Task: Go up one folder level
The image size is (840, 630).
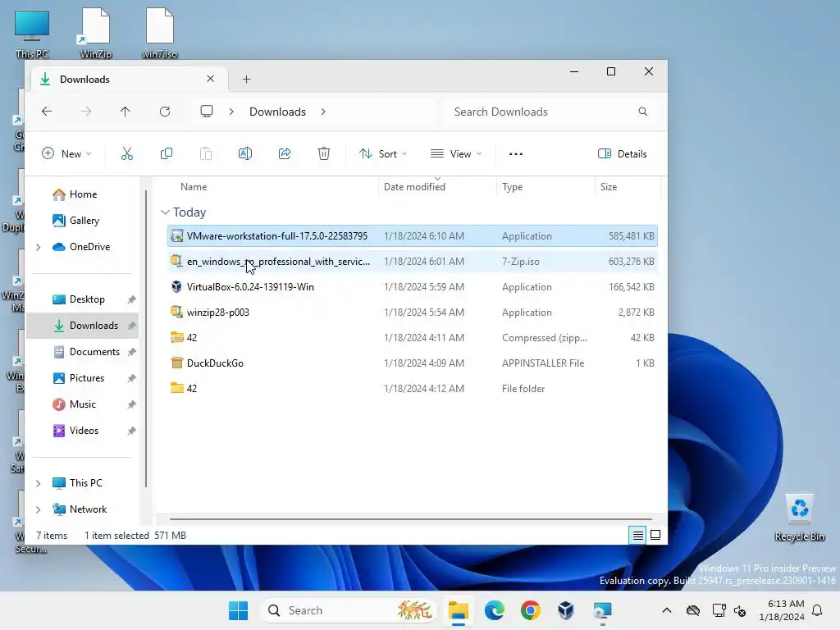Action: click(125, 112)
